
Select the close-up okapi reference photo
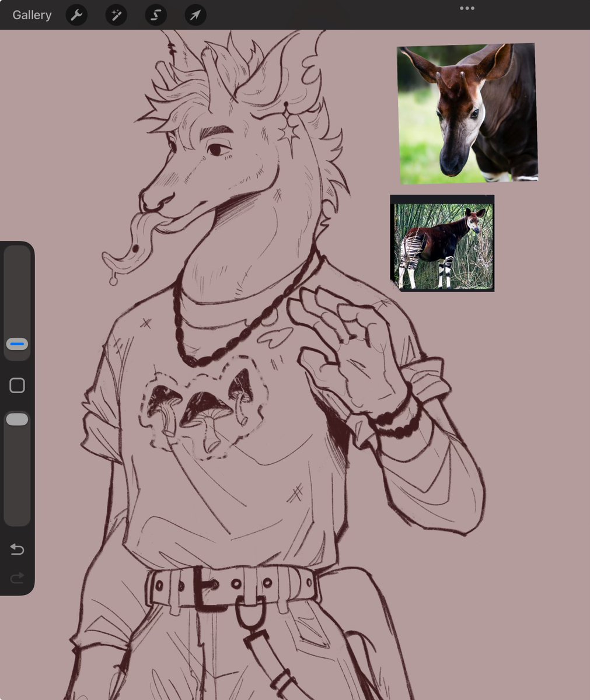pyautogui.click(x=467, y=112)
